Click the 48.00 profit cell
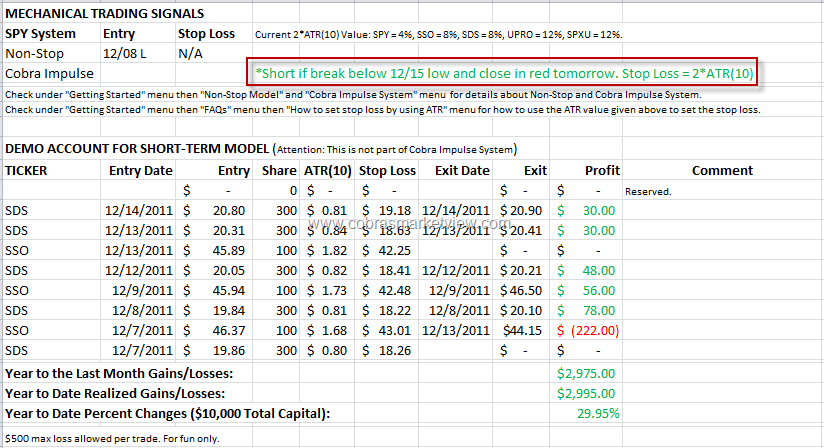Image resolution: width=824 pixels, height=448 pixels. [586, 270]
